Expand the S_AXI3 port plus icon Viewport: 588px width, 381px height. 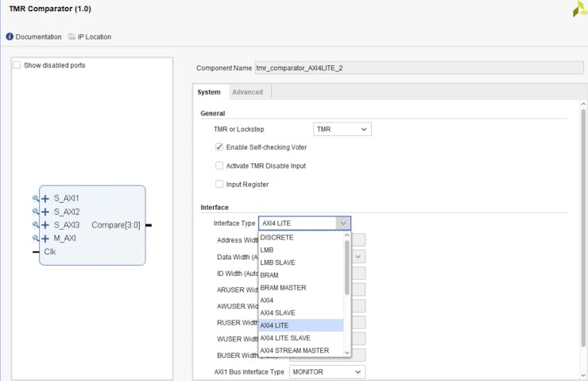(x=45, y=225)
